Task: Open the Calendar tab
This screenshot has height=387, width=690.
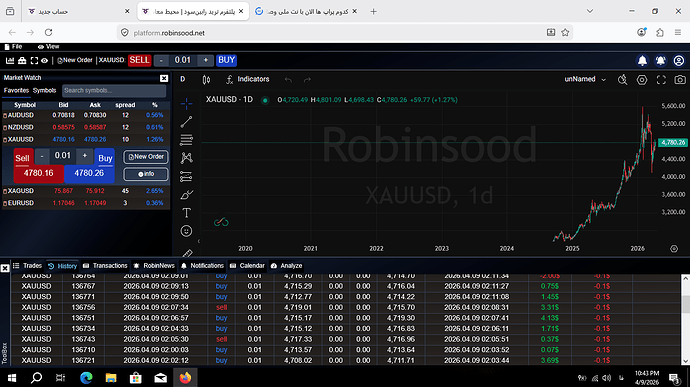Action: coord(247,266)
